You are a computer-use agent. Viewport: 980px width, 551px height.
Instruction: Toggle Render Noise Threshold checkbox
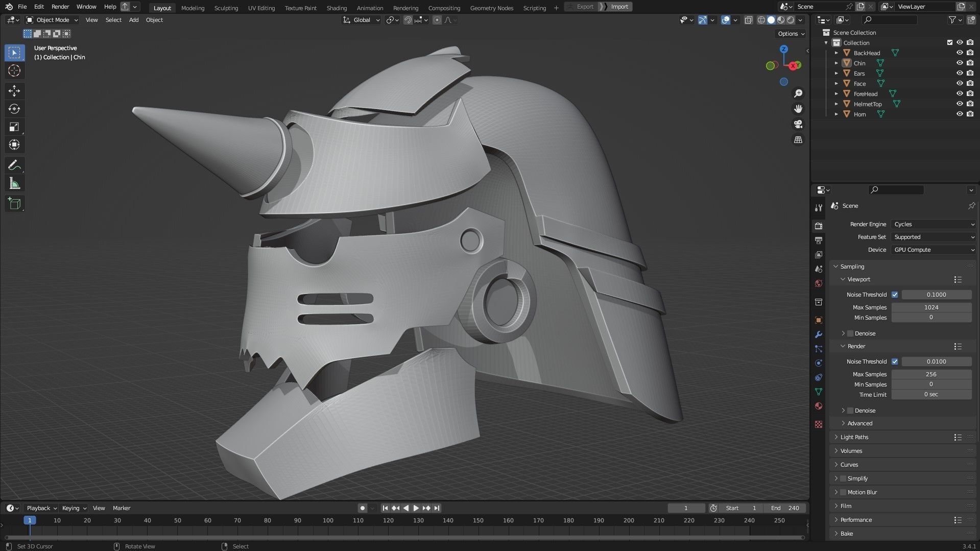[x=895, y=362]
